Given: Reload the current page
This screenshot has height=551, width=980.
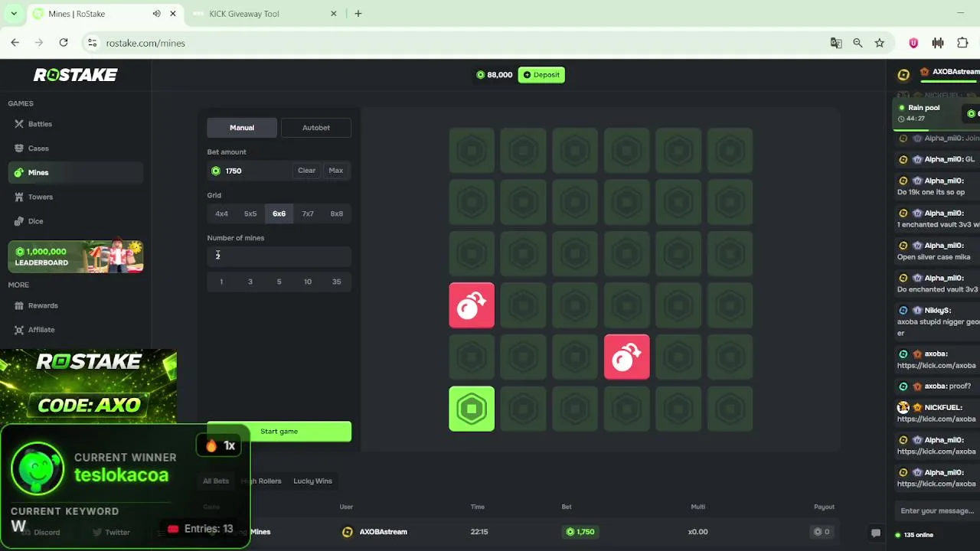Looking at the screenshot, I should pos(64,43).
